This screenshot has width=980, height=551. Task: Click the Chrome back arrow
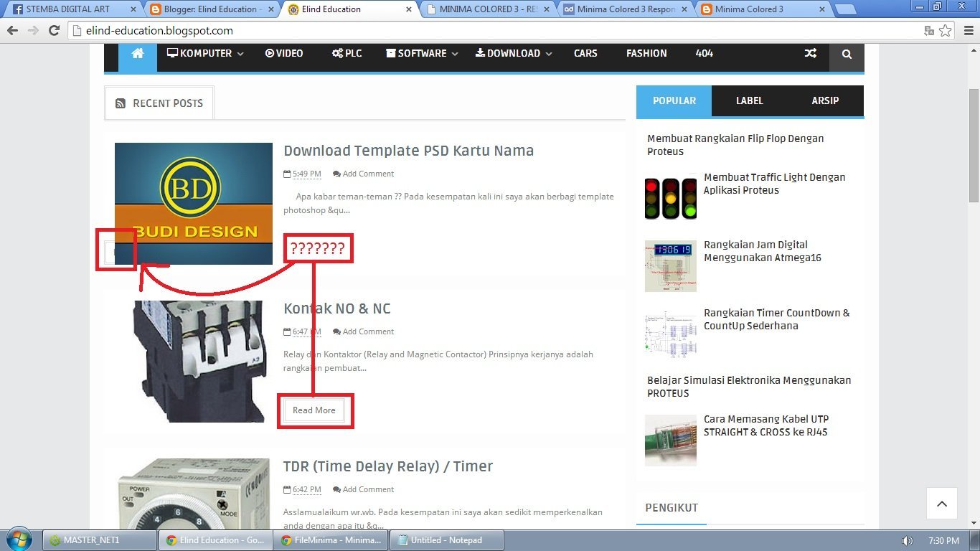coord(12,31)
